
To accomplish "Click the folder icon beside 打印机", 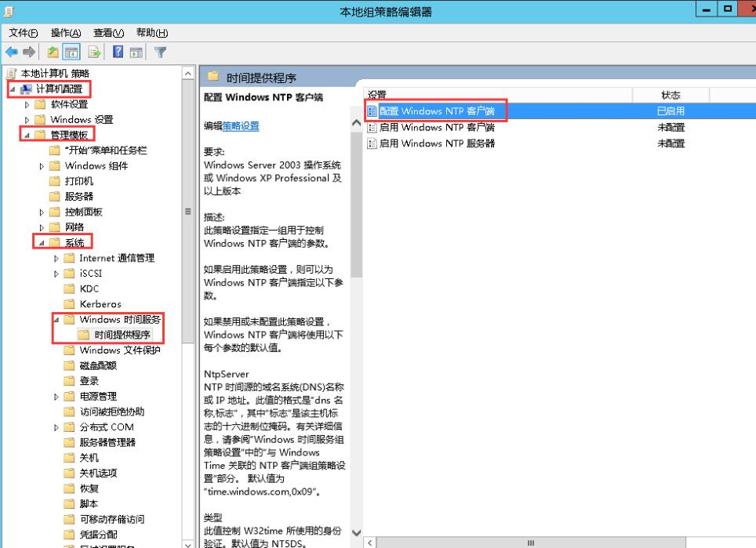I will (55, 181).
